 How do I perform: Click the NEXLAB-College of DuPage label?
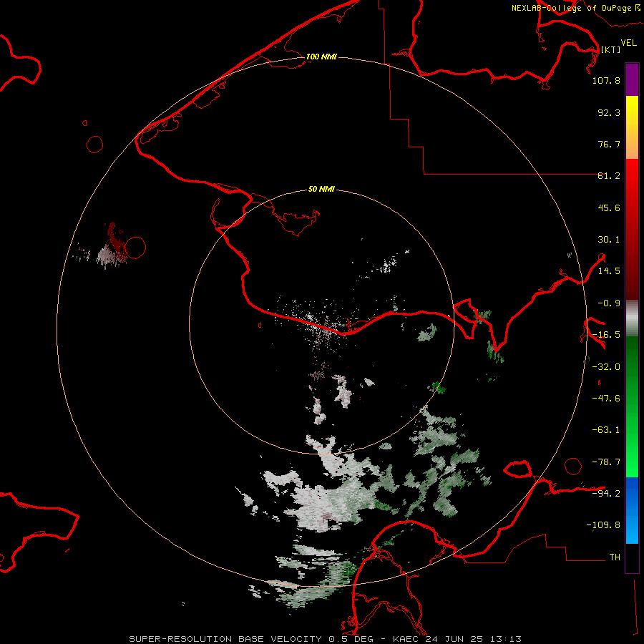pyautogui.click(x=575, y=8)
